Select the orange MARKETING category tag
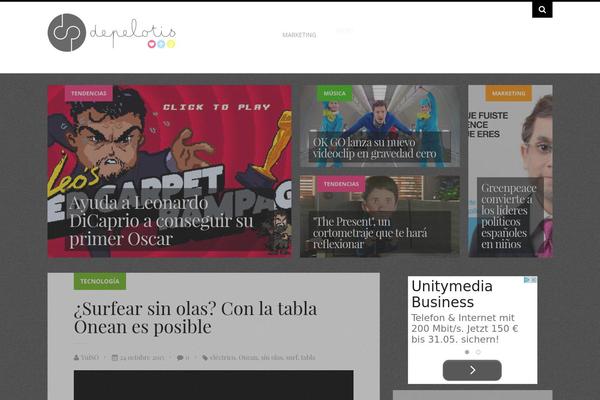 click(x=509, y=93)
